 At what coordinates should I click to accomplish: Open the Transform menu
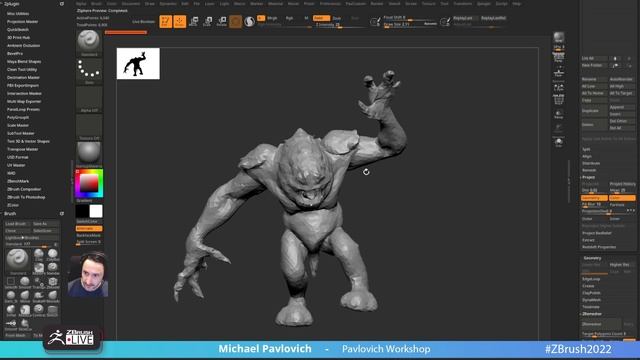click(x=462, y=4)
